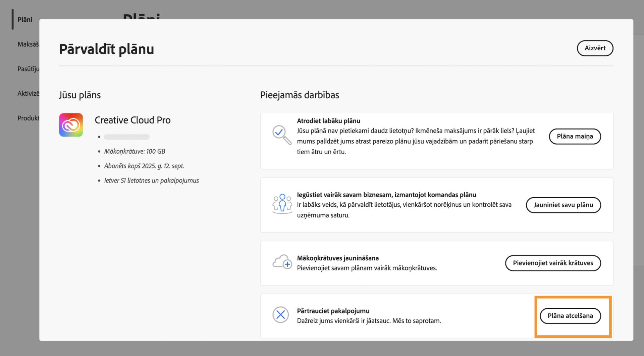This screenshot has height=356, width=644.
Task: Click the team people icon in the business plan row
Action: pos(282,203)
